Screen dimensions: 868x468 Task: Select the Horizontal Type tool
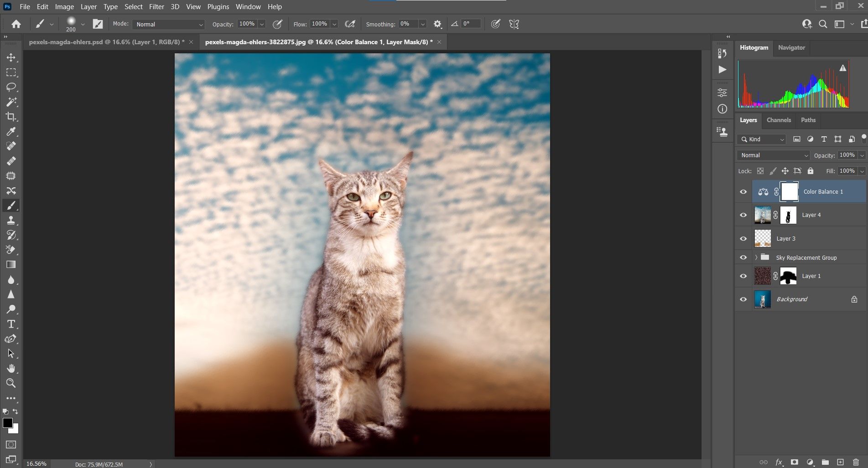point(11,324)
